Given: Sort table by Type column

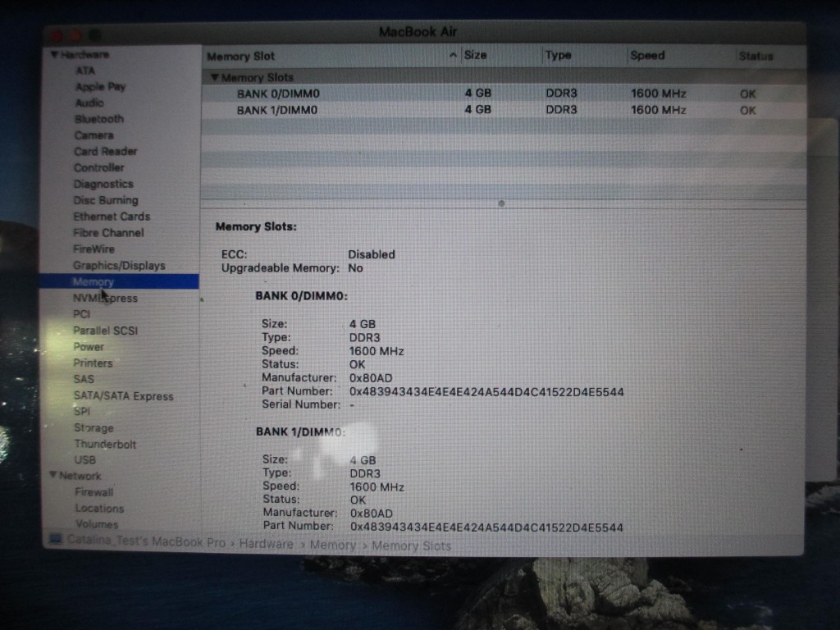Looking at the screenshot, I should coord(558,55).
